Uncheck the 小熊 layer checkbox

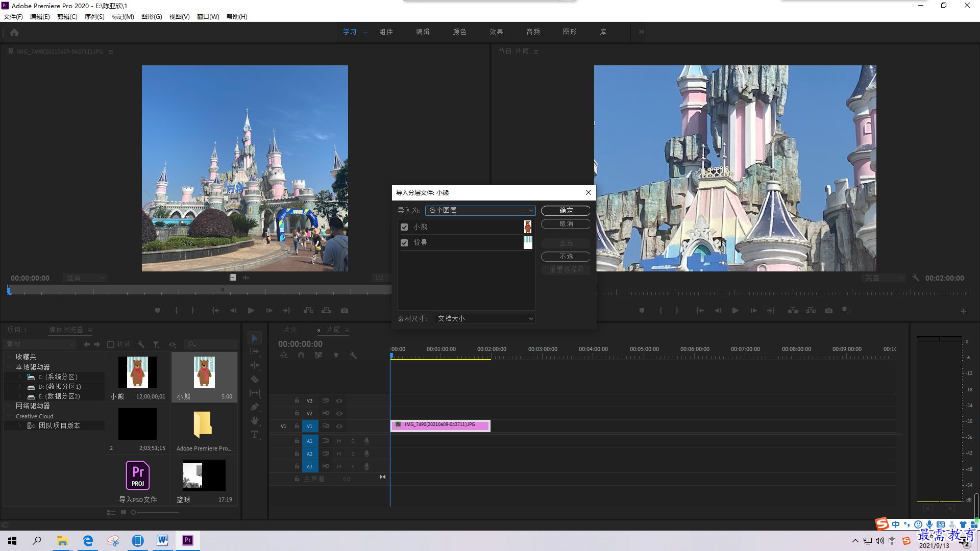point(404,227)
